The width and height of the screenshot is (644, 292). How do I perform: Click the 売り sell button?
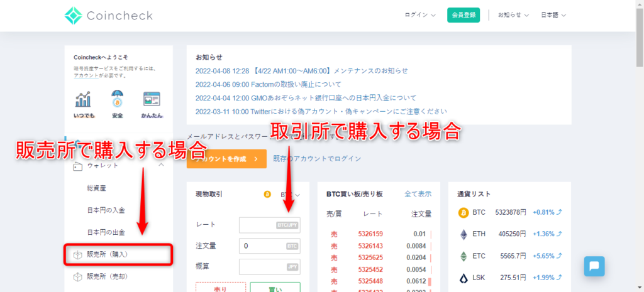pos(221,287)
